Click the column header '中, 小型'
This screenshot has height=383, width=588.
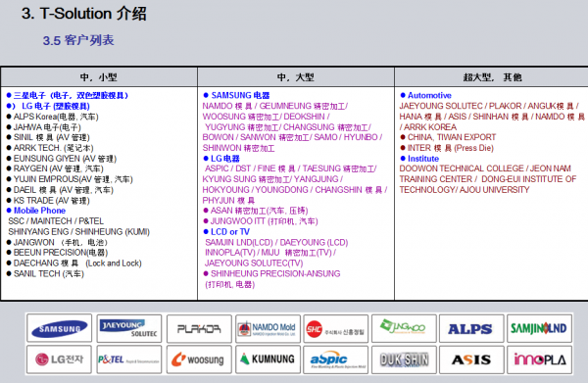pyautogui.click(x=99, y=77)
